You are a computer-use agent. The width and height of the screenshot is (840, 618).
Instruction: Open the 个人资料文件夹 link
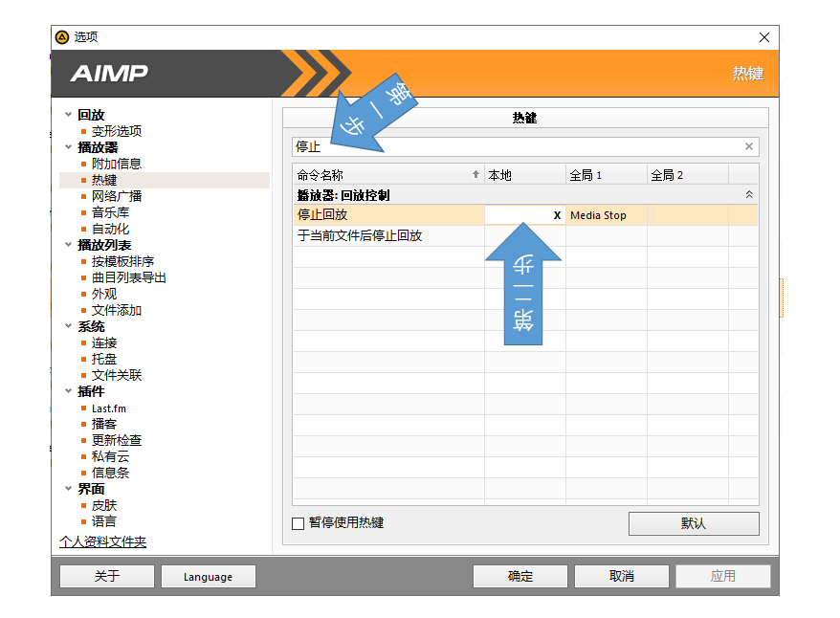coord(102,541)
